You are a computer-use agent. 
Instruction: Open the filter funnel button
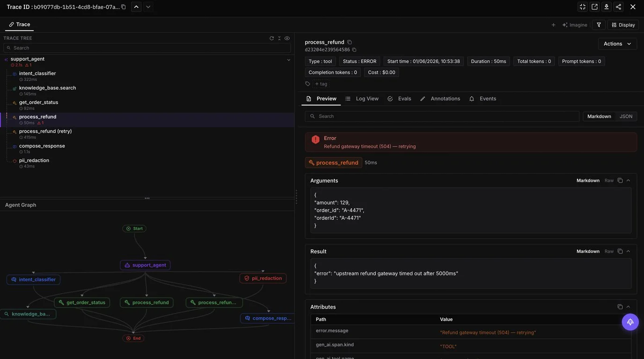coord(599,25)
